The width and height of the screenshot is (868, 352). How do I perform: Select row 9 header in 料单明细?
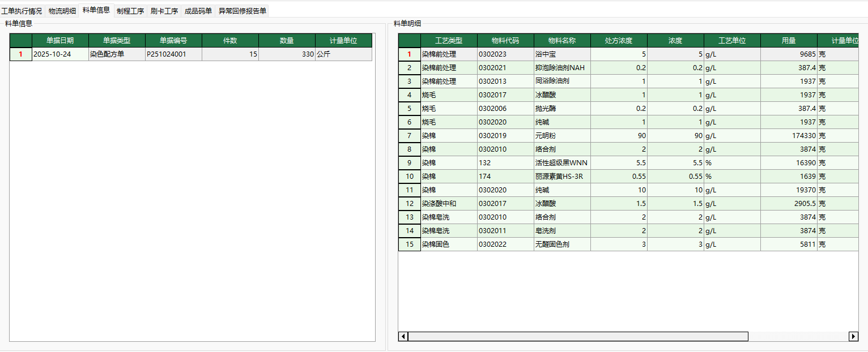tap(409, 163)
